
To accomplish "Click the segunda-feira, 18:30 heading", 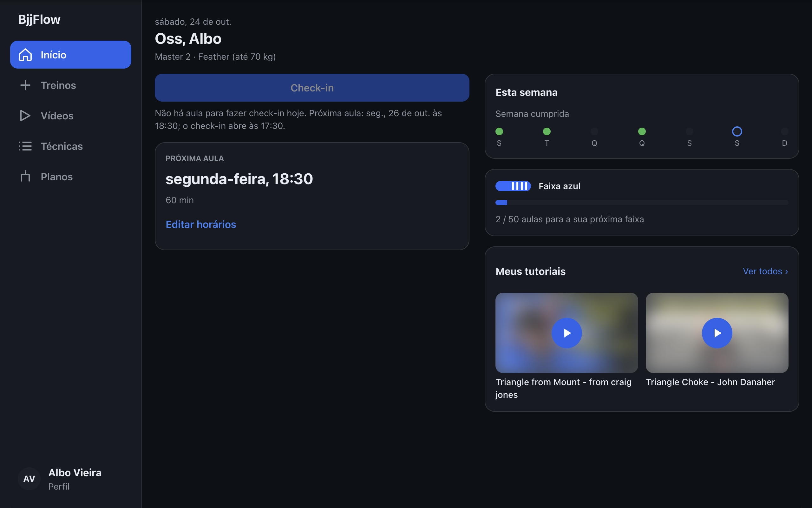I will (239, 179).
